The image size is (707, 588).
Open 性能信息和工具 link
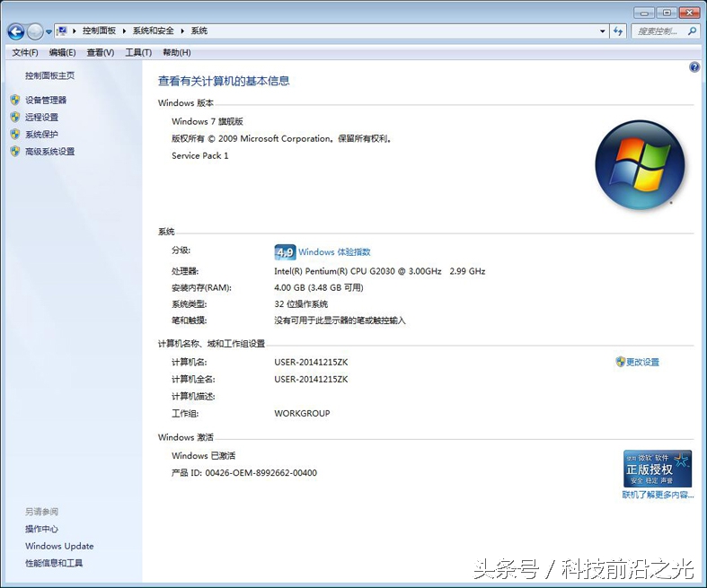[x=54, y=563]
